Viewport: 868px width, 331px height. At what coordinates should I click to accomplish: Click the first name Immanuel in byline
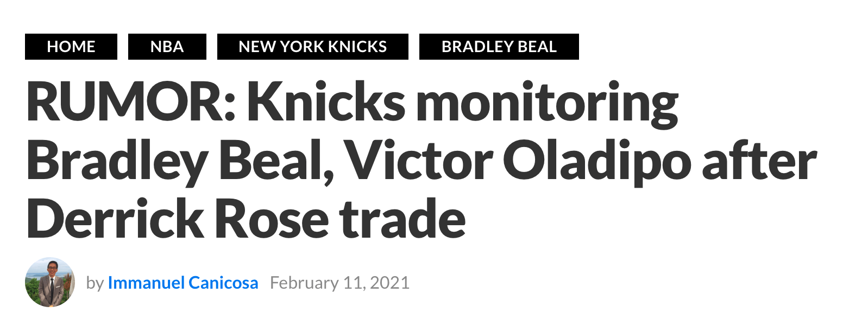pos(147,283)
